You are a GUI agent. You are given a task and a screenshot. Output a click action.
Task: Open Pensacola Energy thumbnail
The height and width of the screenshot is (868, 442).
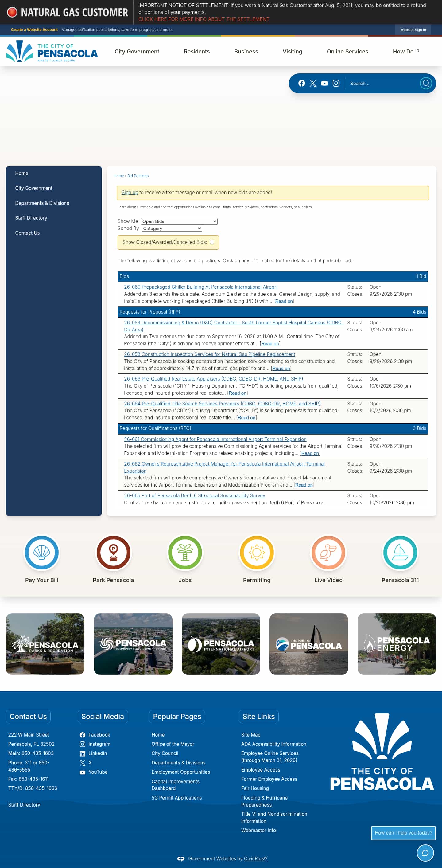[x=397, y=644]
